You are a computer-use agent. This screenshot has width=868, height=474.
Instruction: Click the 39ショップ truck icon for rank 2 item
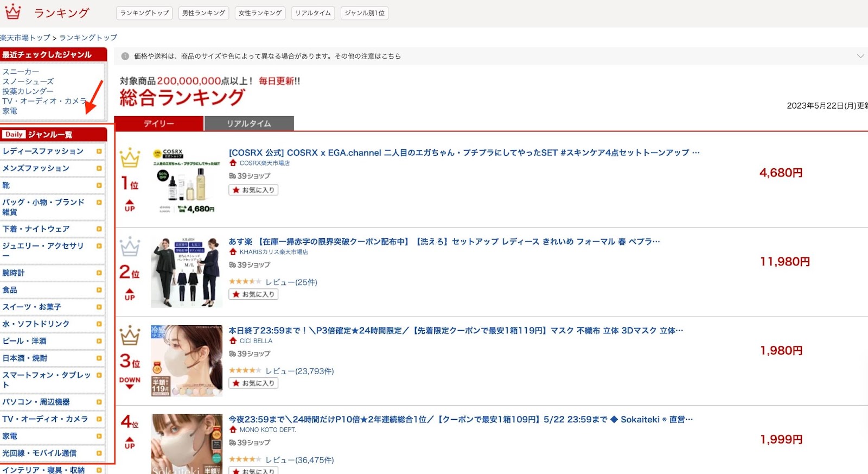[232, 265]
